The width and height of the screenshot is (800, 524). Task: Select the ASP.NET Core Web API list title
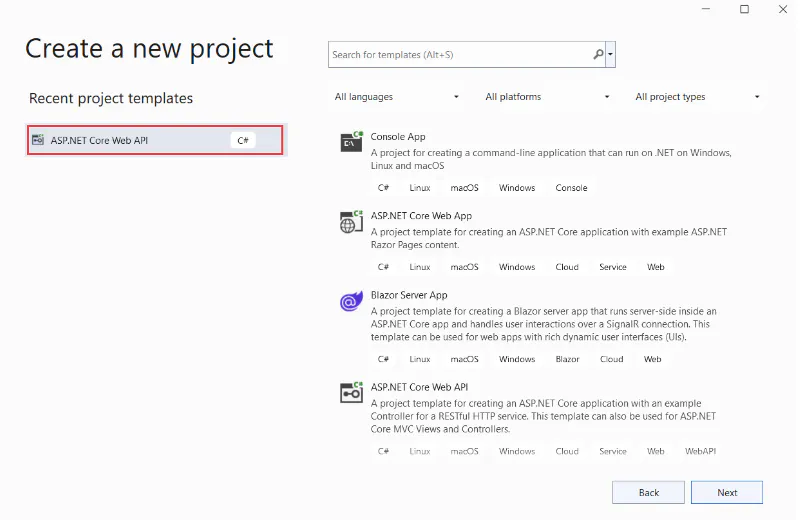coord(419,387)
